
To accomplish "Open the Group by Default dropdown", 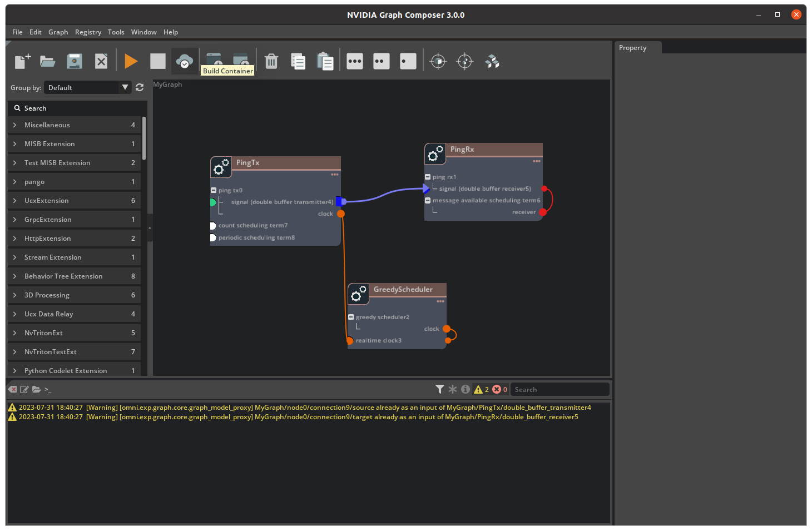I will (x=88, y=87).
